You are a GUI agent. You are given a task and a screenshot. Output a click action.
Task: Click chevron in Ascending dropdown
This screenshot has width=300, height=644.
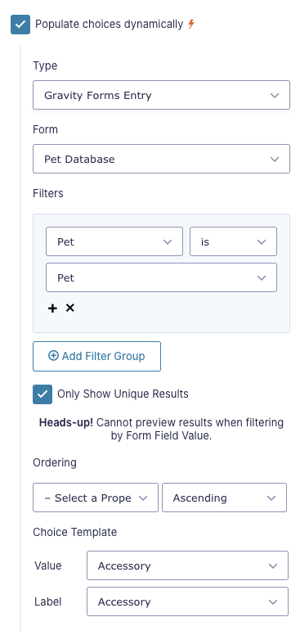click(x=271, y=498)
